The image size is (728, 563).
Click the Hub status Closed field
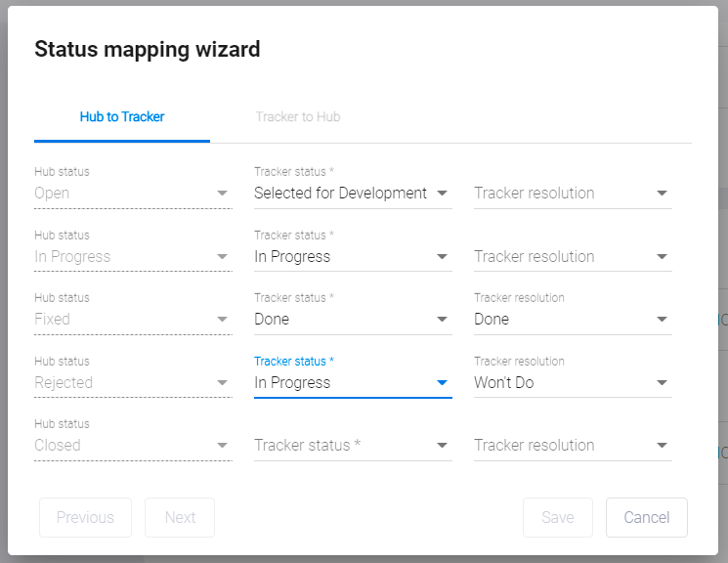coord(132,446)
